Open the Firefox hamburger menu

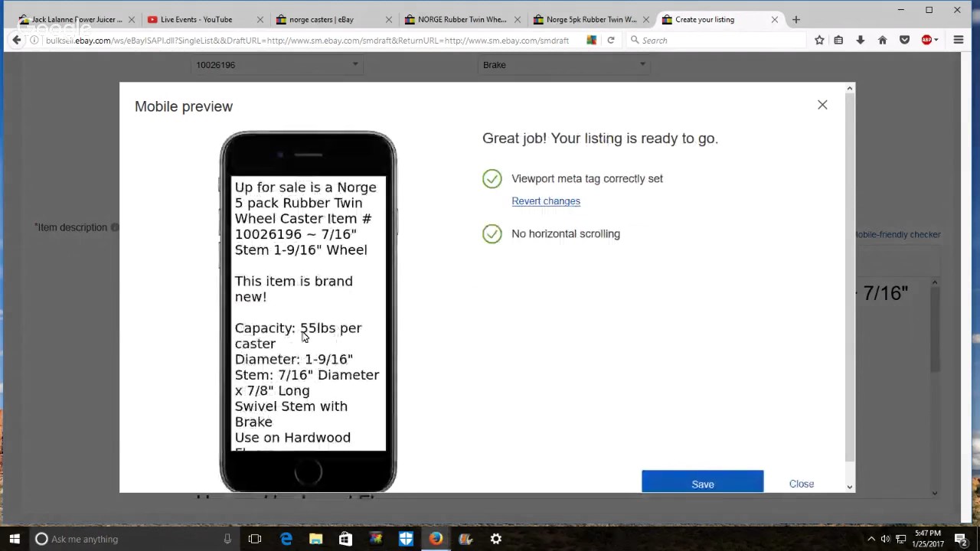click(x=959, y=40)
